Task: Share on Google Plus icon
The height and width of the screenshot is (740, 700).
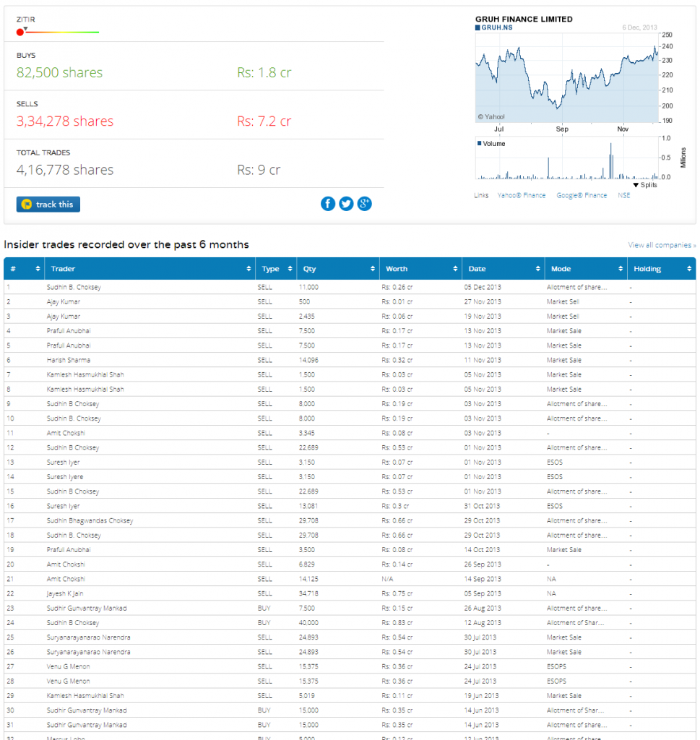Action: click(365, 204)
